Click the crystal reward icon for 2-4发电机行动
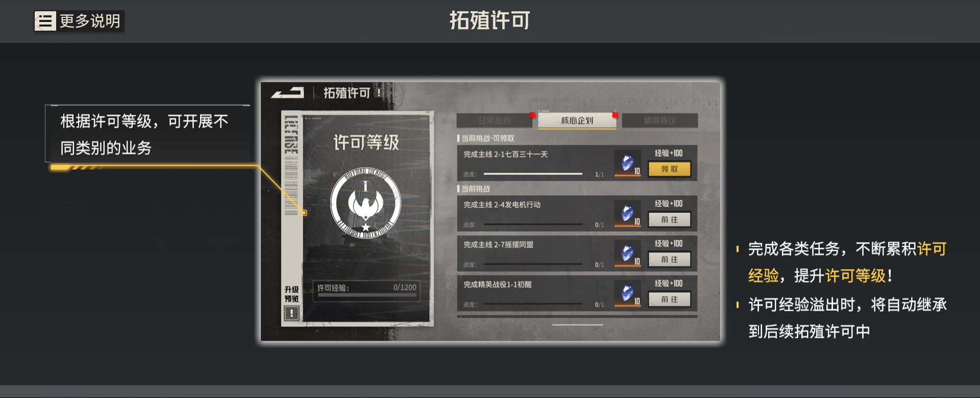The width and height of the screenshot is (980, 398). (628, 214)
